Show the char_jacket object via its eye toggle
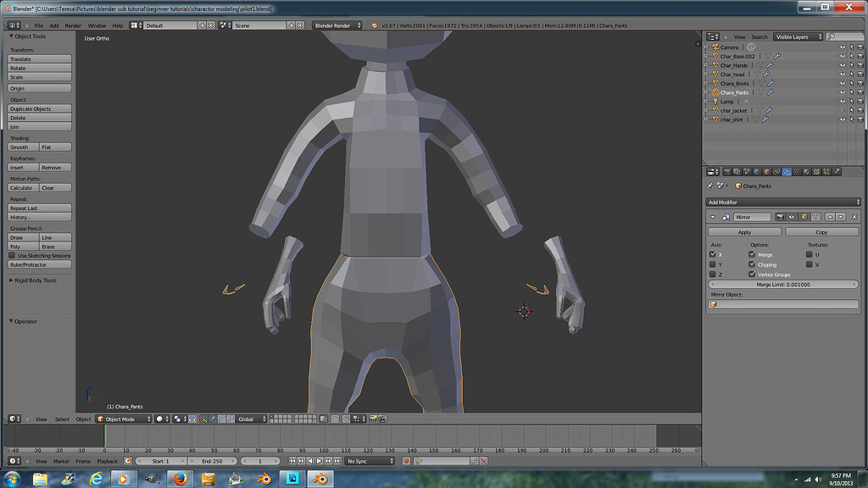868x488 pixels. [843, 110]
